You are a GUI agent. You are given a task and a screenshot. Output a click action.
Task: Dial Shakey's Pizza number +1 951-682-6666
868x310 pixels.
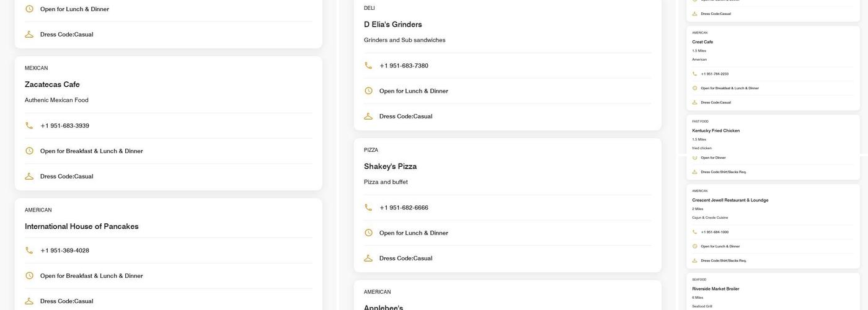coord(404,208)
